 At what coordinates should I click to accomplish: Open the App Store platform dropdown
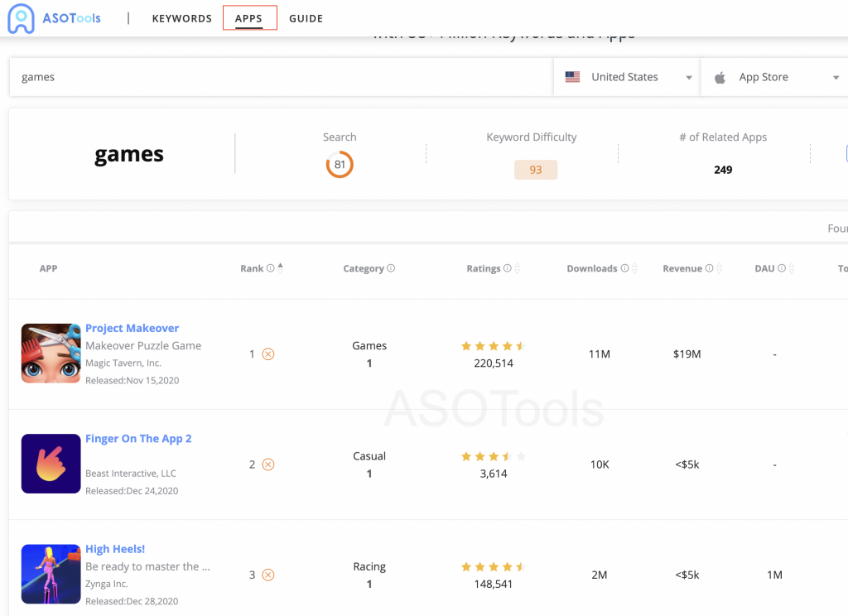775,77
